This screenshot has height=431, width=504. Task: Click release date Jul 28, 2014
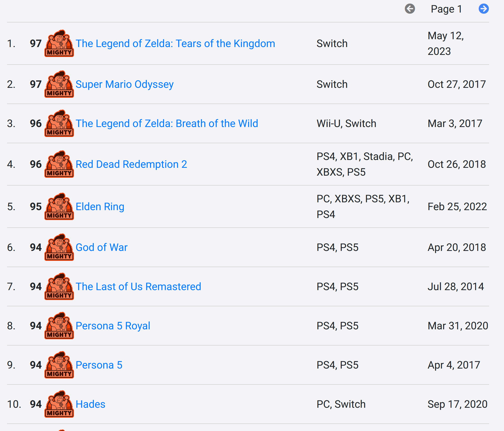[x=456, y=286]
